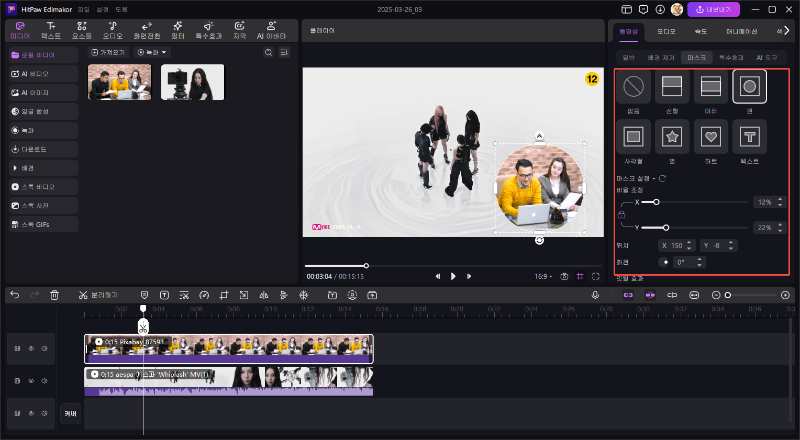Switch to the Speed tab in properties panel
Image resolution: width=800 pixels, height=440 pixels.
pyautogui.click(x=701, y=31)
